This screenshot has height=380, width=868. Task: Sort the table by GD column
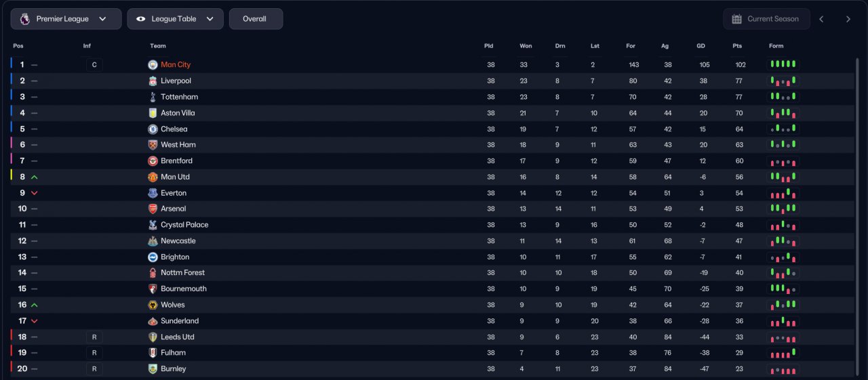coord(701,46)
